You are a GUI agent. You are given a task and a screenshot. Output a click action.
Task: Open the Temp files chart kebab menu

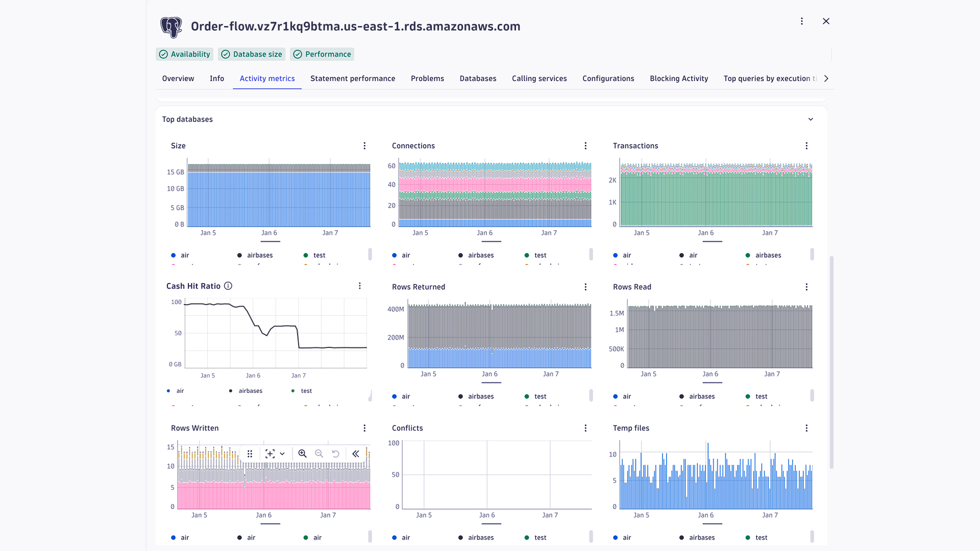pyautogui.click(x=806, y=429)
